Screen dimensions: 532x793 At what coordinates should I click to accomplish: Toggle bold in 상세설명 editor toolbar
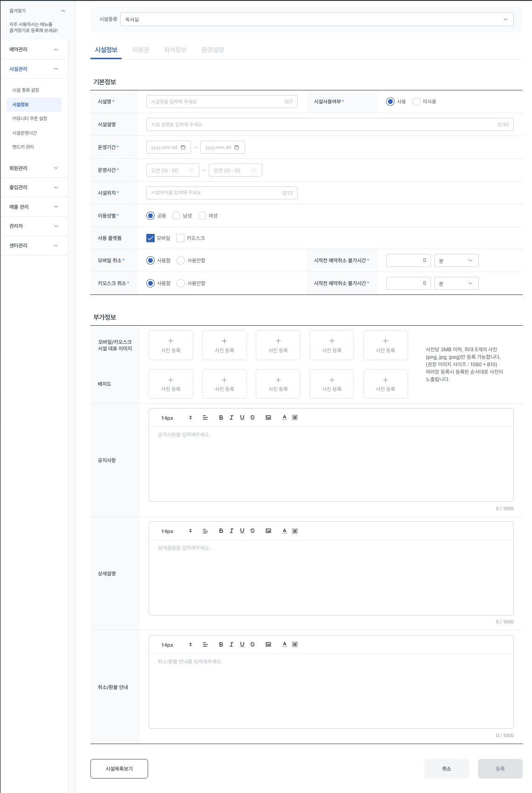pyautogui.click(x=221, y=531)
